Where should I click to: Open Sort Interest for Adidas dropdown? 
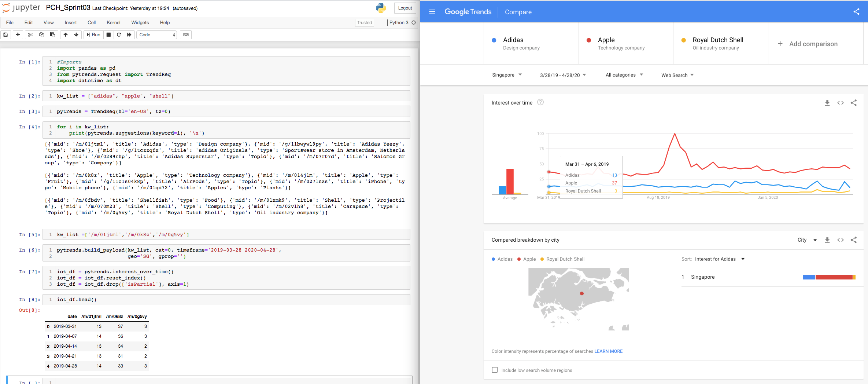[720, 259]
